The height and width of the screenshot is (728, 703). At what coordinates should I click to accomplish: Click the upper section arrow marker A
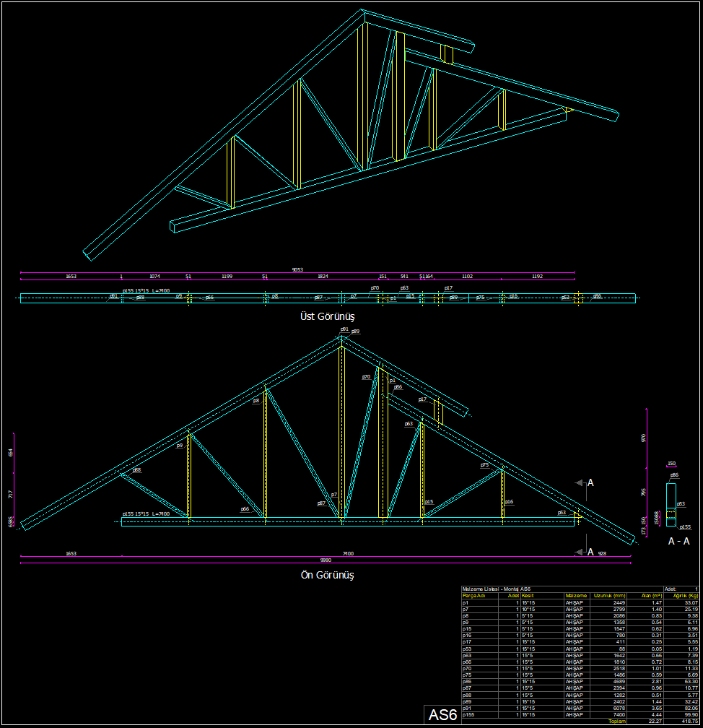click(590, 482)
